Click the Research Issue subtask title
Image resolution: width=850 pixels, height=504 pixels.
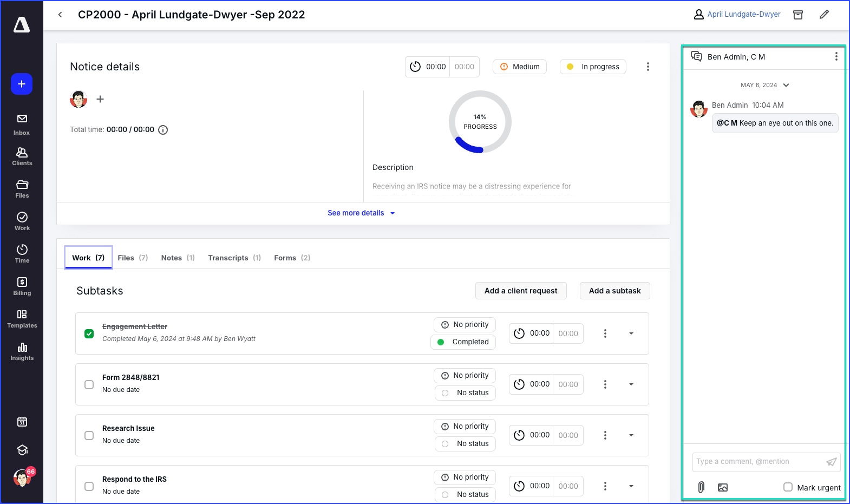tap(128, 428)
